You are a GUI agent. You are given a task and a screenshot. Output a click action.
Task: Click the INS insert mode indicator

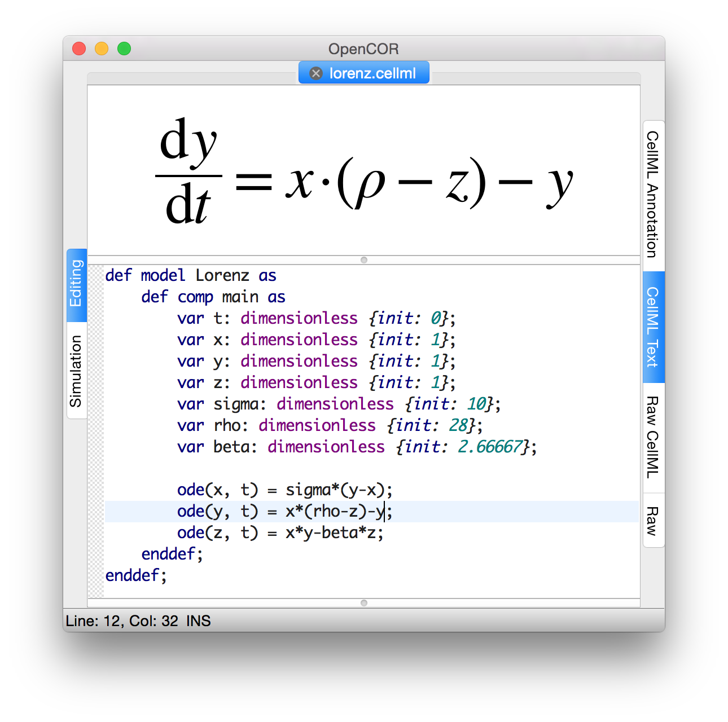point(199,621)
